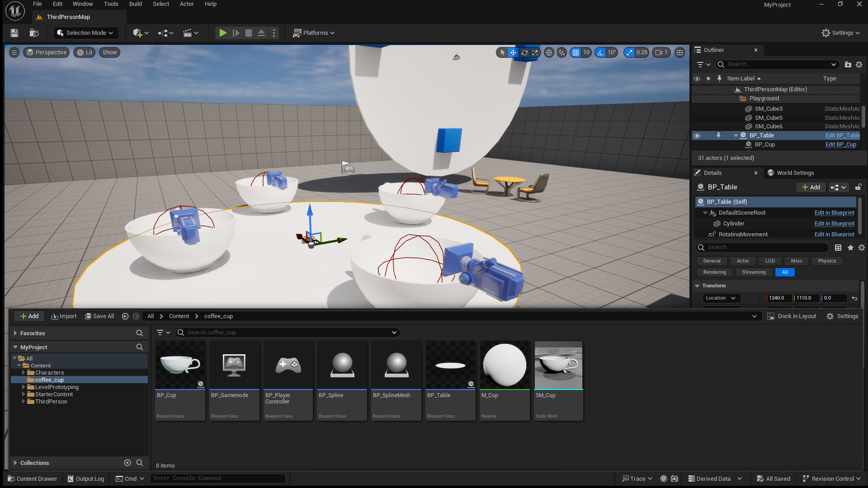Select the scale transform gizmo tool

[535, 52]
